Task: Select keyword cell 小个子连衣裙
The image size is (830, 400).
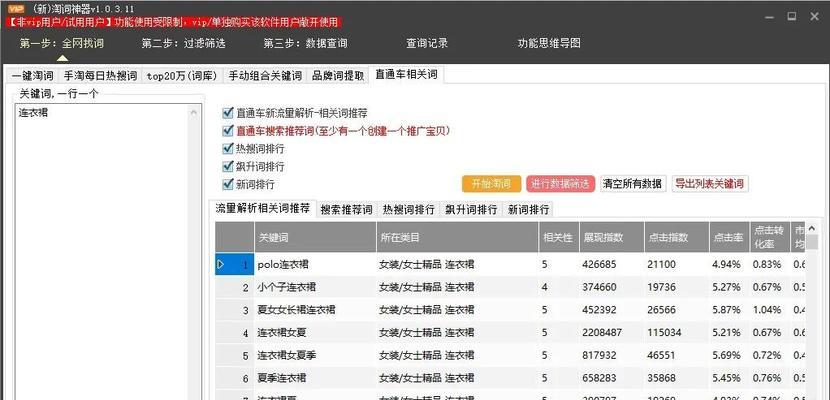Action: [x=315, y=287]
